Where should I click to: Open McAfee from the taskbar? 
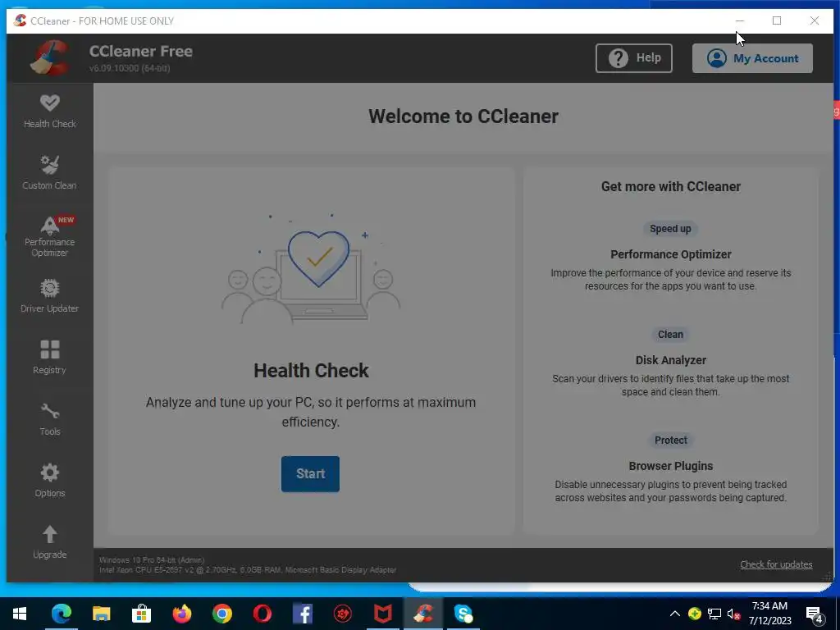point(382,614)
